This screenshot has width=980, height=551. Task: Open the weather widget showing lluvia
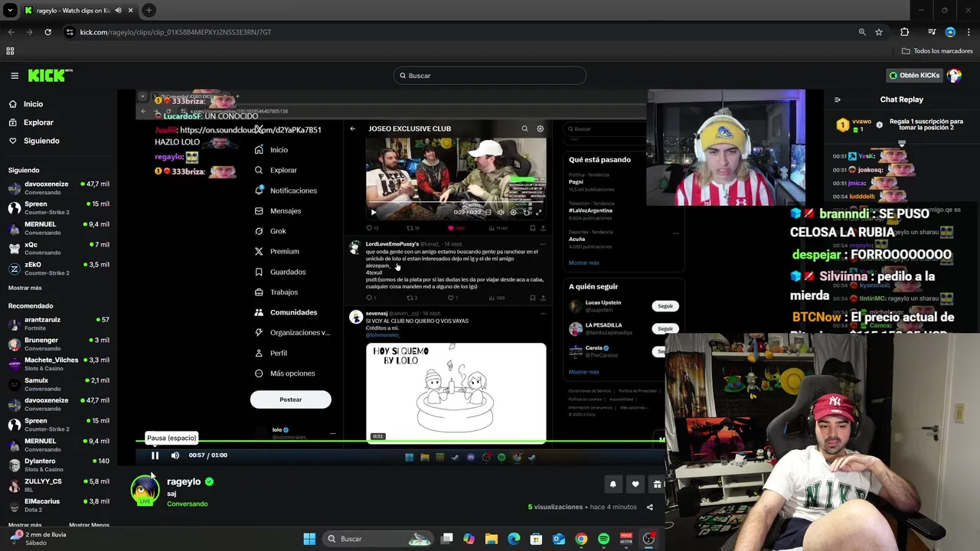coord(38,539)
